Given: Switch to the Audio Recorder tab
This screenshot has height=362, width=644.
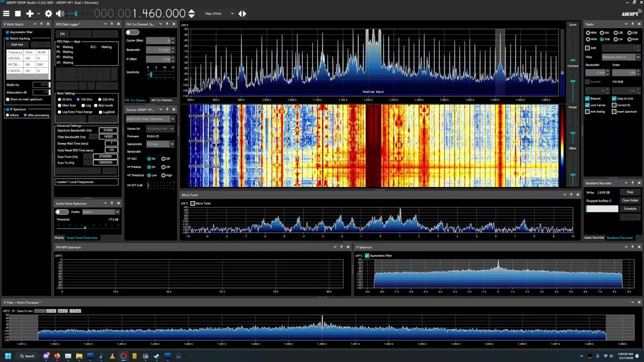Looking at the screenshot, I should coord(594,237).
